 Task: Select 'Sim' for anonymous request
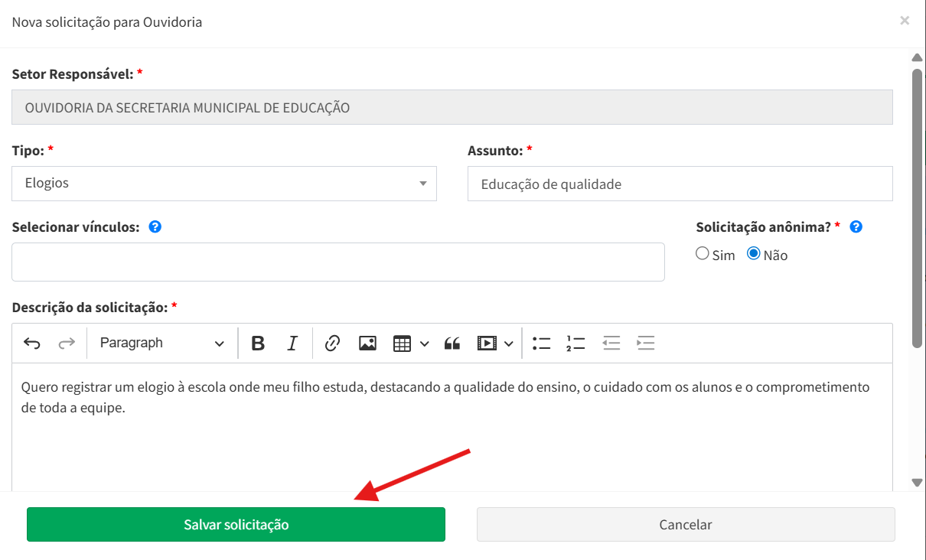[703, 254]
